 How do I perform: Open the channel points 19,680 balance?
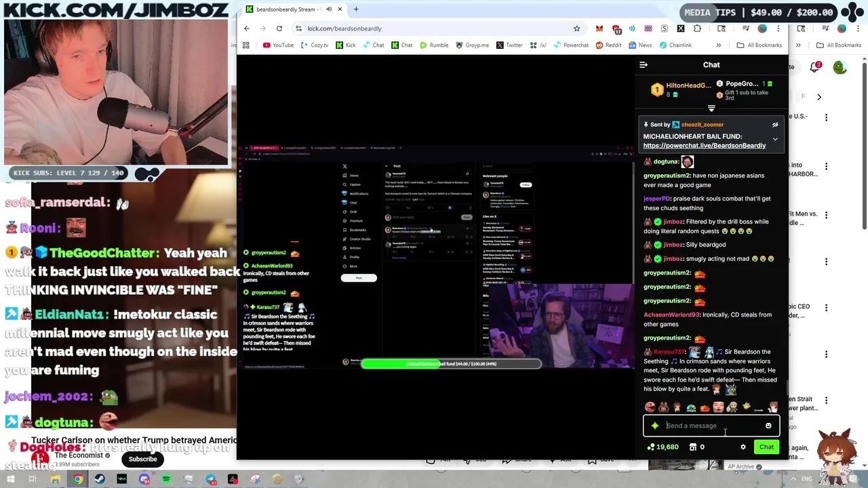(663, 447)
